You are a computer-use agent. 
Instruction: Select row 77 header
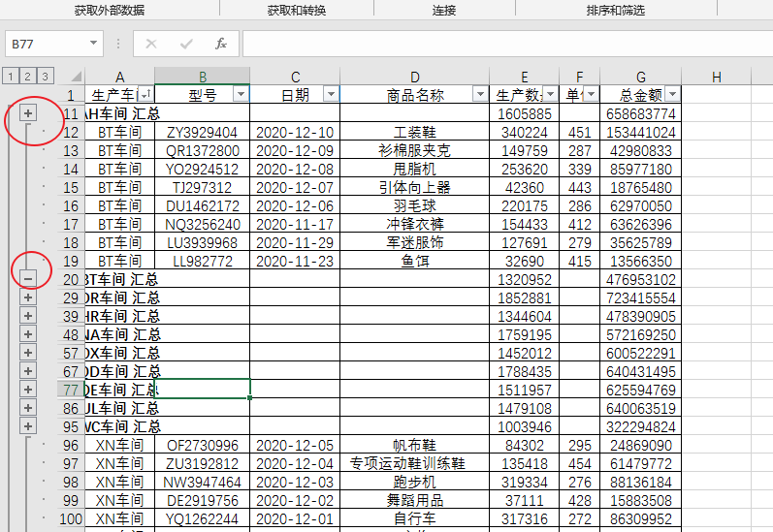(71, 390)
